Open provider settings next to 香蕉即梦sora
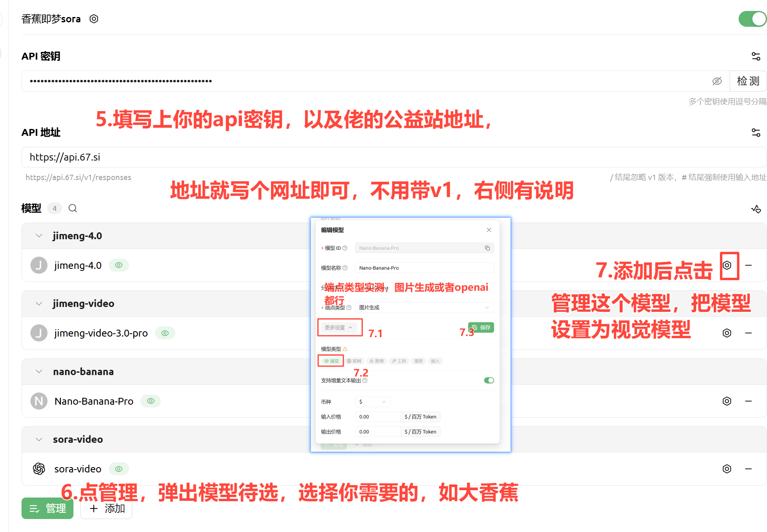Screen dimensions: 767x532 coord(94,19)
